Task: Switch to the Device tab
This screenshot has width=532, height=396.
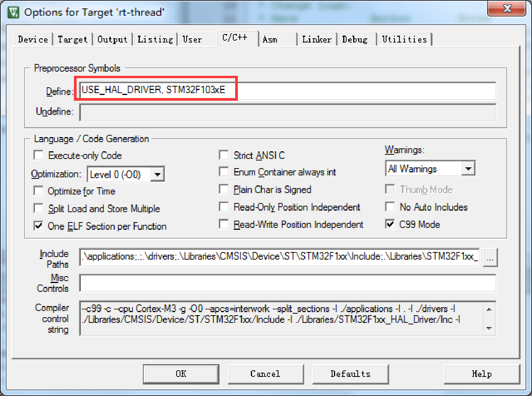Action: (x=33, y=39)
